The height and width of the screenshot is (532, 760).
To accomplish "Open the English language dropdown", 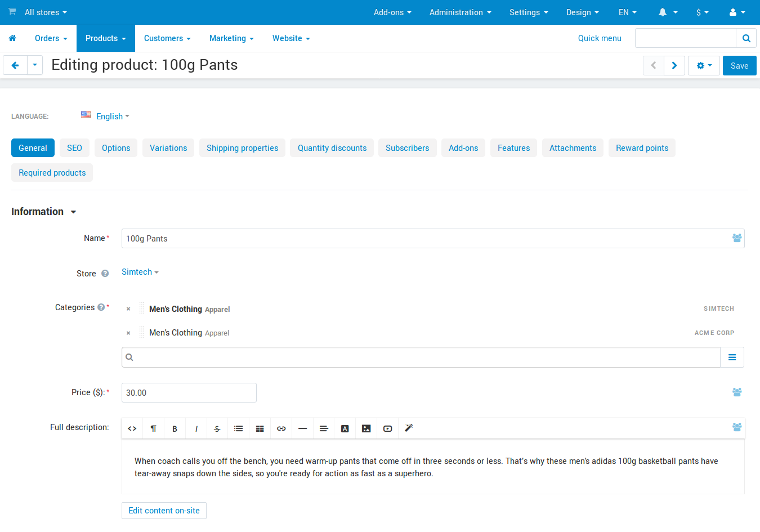I will (x=113, y=117).
